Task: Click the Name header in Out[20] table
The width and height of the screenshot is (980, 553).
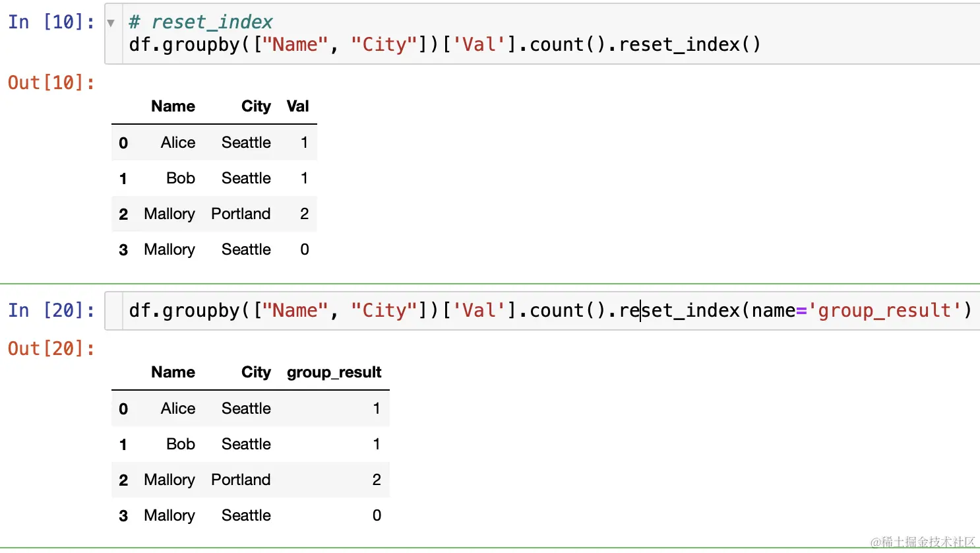Action: click(173, 372)
